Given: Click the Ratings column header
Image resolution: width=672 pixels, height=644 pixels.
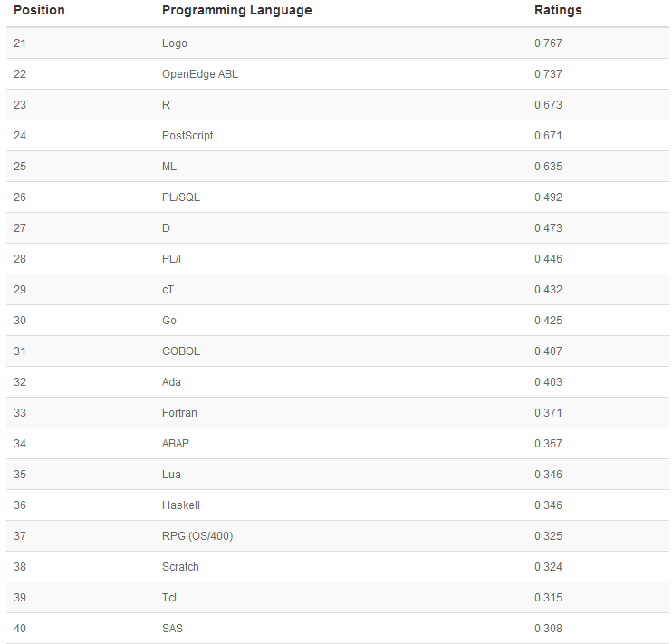Looking at the screenshot, I should click(x=558, y=11).
